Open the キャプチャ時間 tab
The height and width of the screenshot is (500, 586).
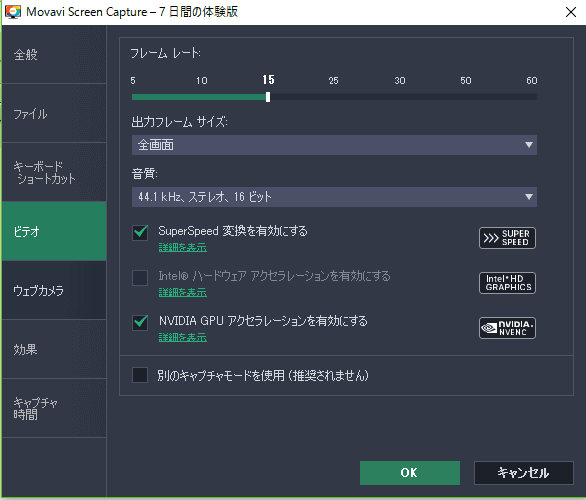pyautogui.click(x=54, y=408)
